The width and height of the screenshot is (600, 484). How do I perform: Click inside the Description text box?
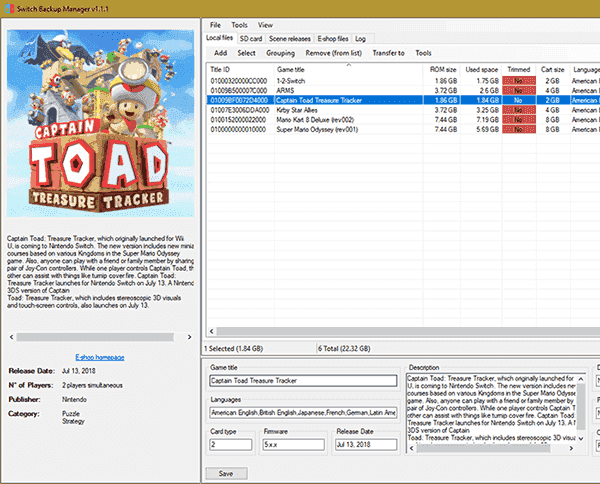492,408
